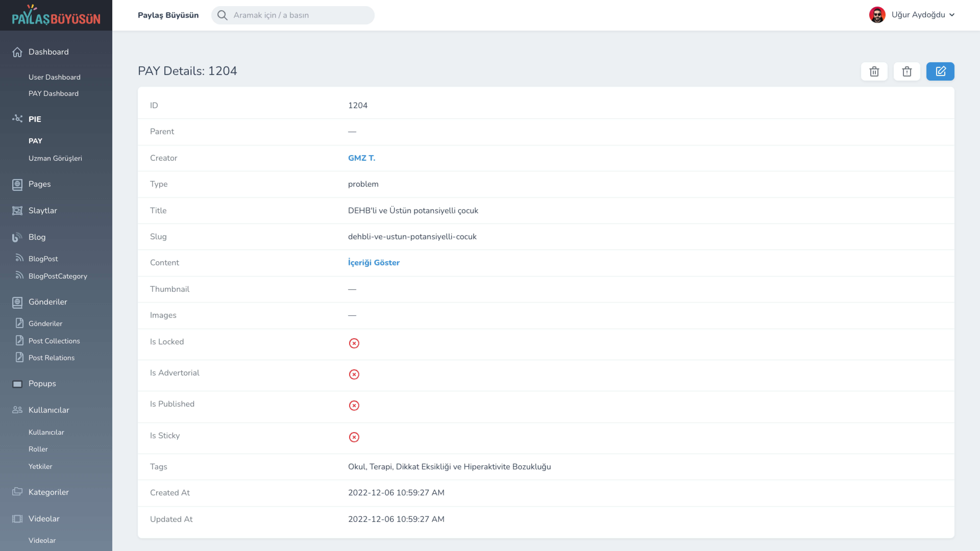Image resolution: width=980 pixels, height=551 pixels.
Task: Click the people icon of the Kullanıcılar section
Action: [17, 410]
